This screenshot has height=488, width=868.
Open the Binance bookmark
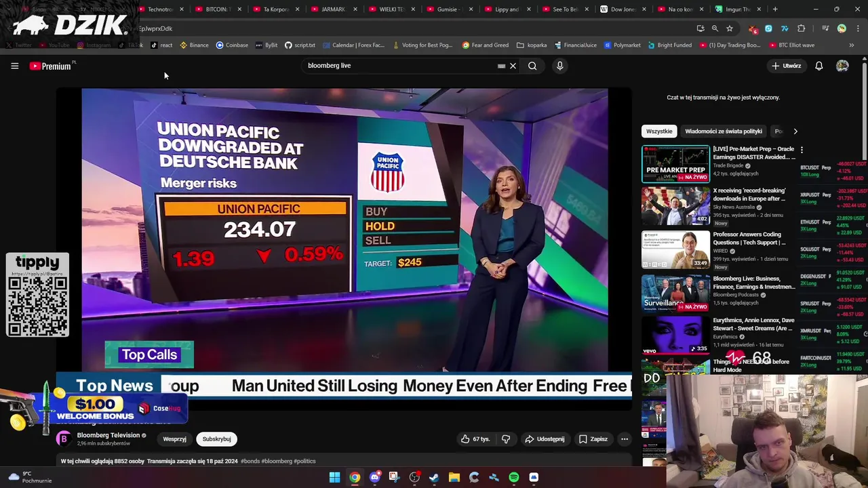pos(194,45)
